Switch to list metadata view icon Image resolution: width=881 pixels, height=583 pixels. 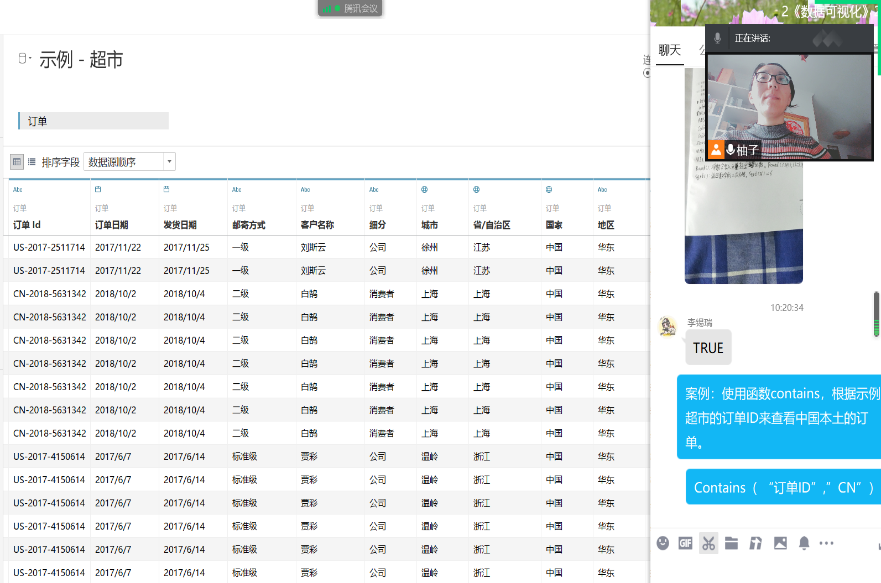31,161
